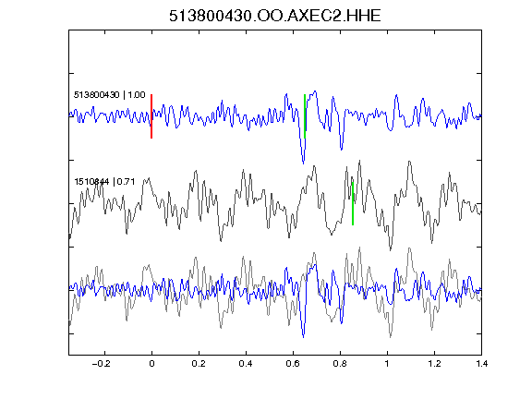Click the x-axis tick label 0.2
The image size is (532, 399).
pos(199,364)
